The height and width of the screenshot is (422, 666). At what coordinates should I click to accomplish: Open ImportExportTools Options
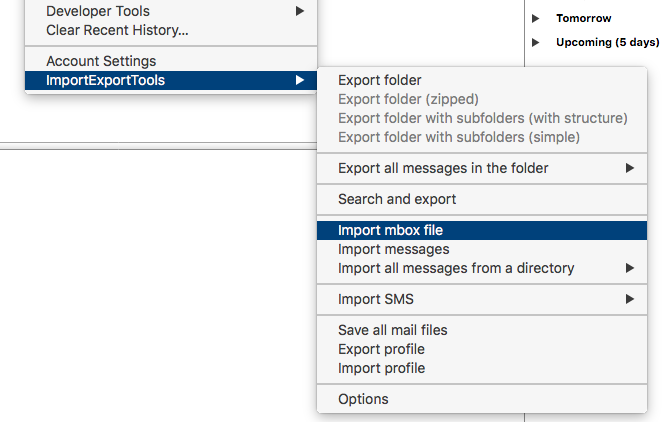363,399
